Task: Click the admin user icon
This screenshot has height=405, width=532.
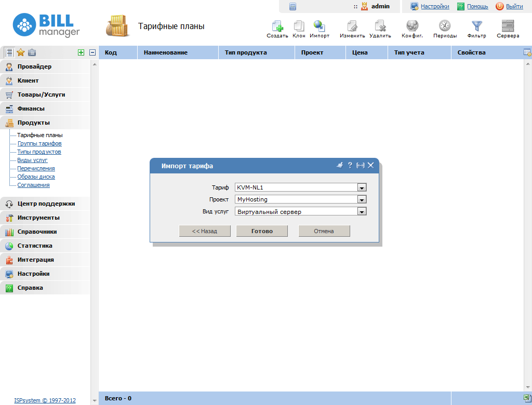Action: (x=364, y=6)
